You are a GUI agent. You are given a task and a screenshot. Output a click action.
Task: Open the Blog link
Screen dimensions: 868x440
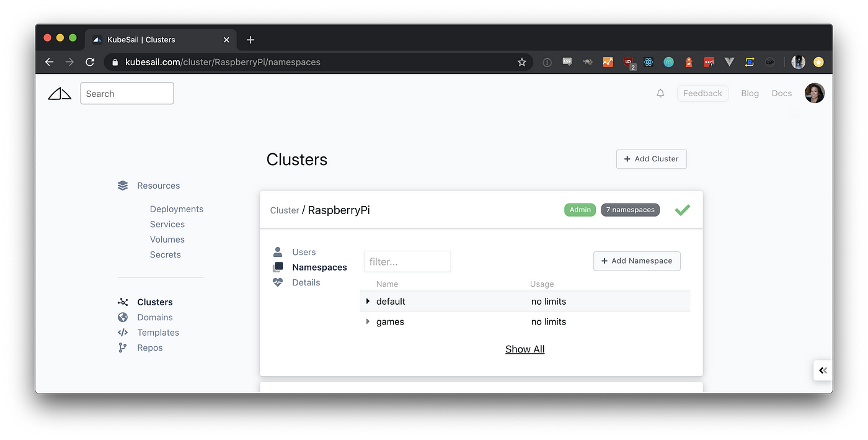pyautogui.click(x=750, y=93)
